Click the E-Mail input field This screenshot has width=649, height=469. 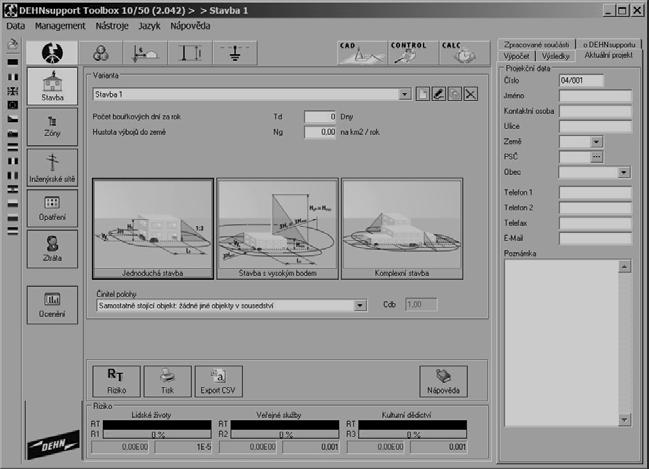(x=595, y=238)
